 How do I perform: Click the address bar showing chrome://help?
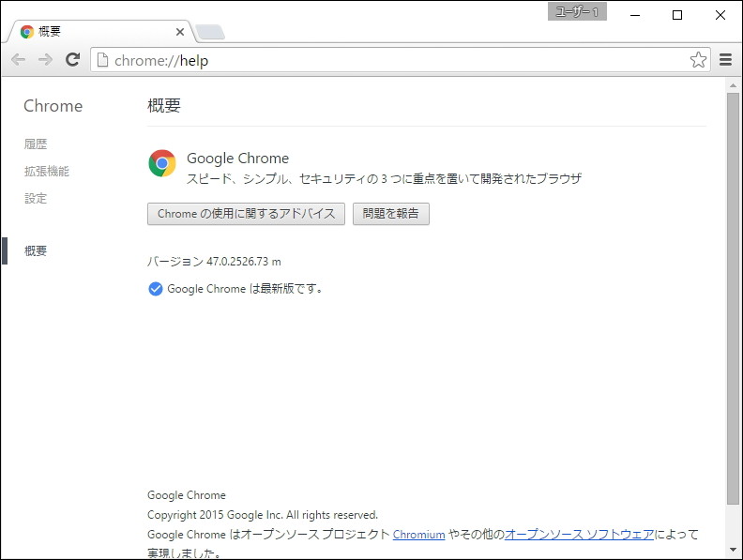(x=401, y=60)
